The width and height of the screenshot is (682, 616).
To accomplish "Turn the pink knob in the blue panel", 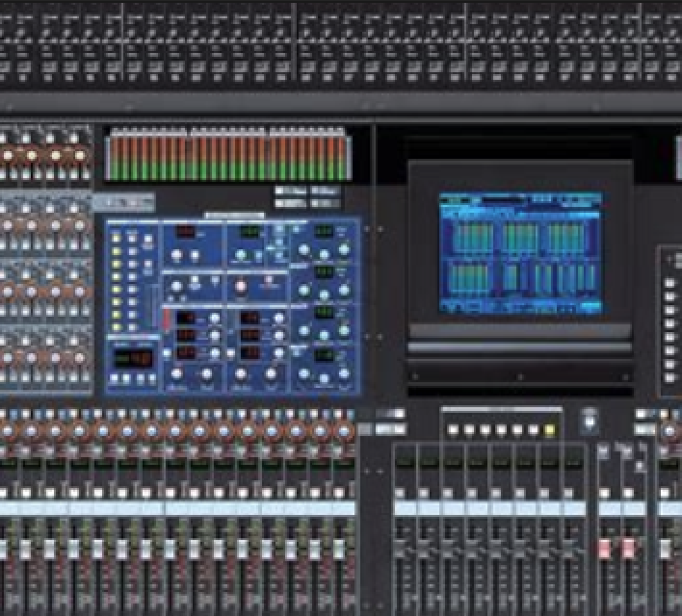I will click(241, 287).
